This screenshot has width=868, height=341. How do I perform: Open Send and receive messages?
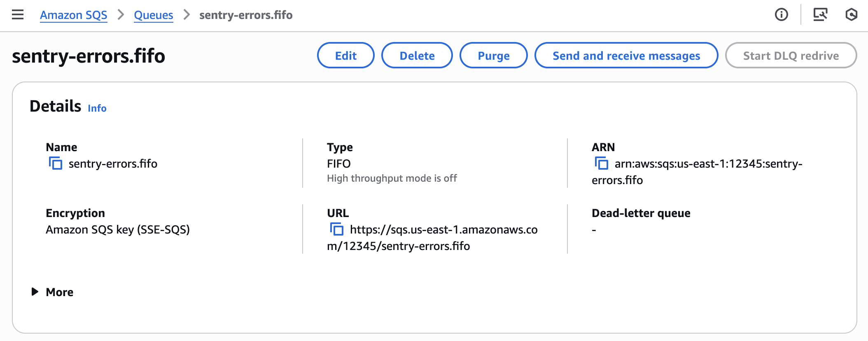click(x=626, y=55)
